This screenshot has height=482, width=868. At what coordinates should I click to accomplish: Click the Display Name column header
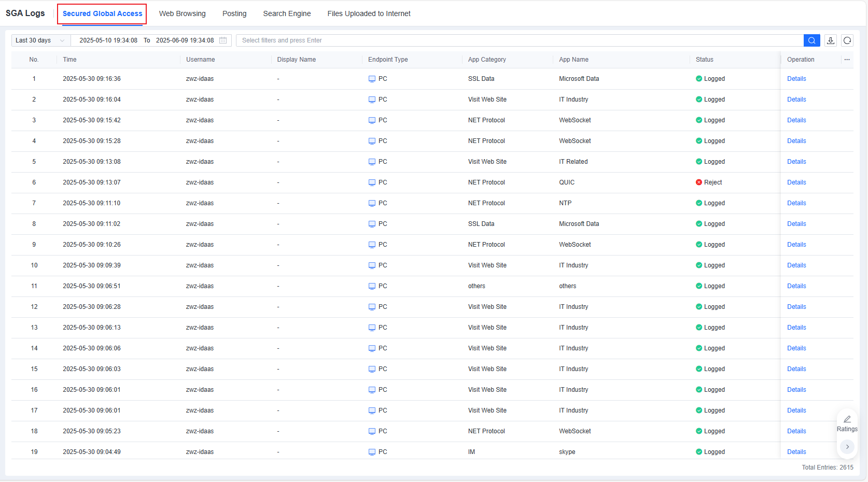(296, 60)
